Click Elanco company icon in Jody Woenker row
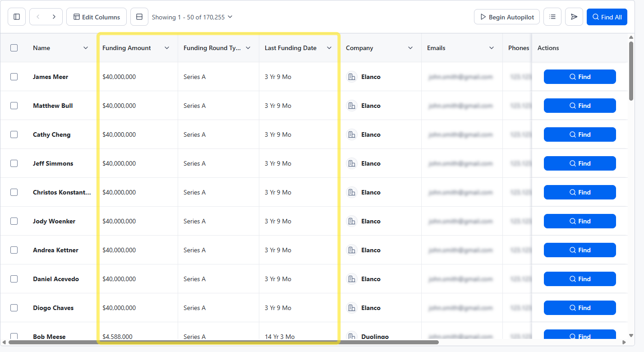The height and width of the screenshot is (352, 644). pyautogui.click(x=352, y=221)
